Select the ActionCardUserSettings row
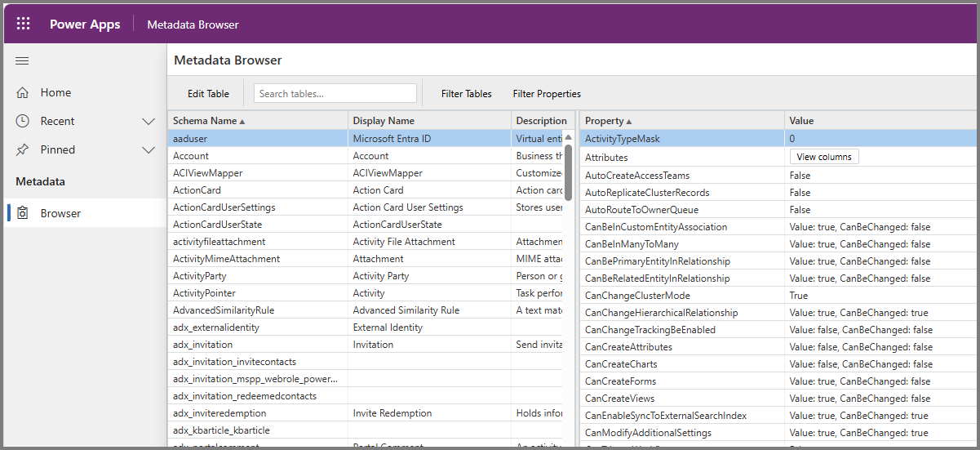 [365, 207]
